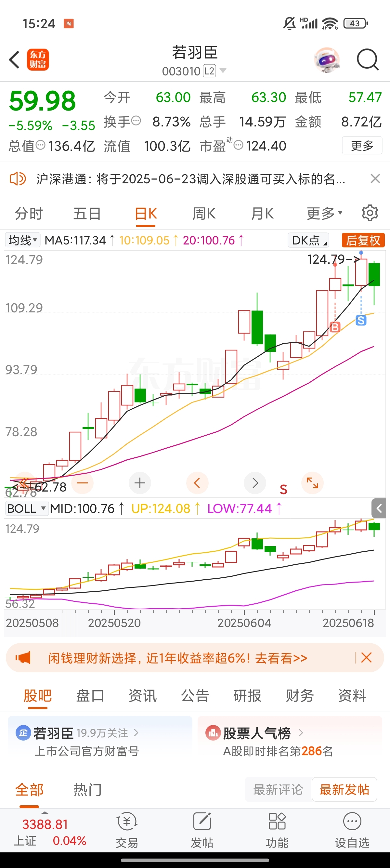Tap the 更多 quote details button
Image resolution: width=390 pixels, height=868 pixels.
point(362,145)
